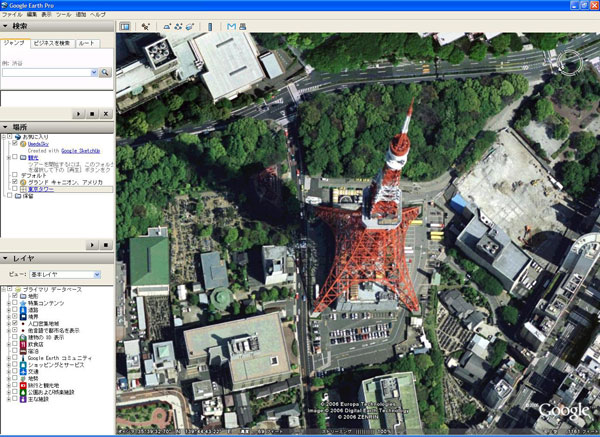600x437 pixels.
Task: Check the デフォルト checkbox
Action: coord(15,175)
